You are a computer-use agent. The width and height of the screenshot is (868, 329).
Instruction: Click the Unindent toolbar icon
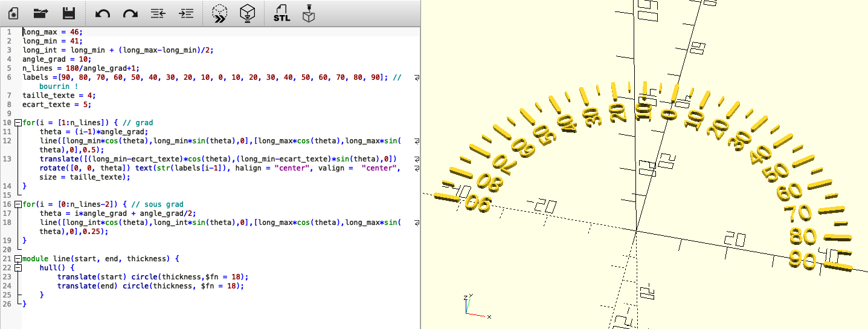158,13
